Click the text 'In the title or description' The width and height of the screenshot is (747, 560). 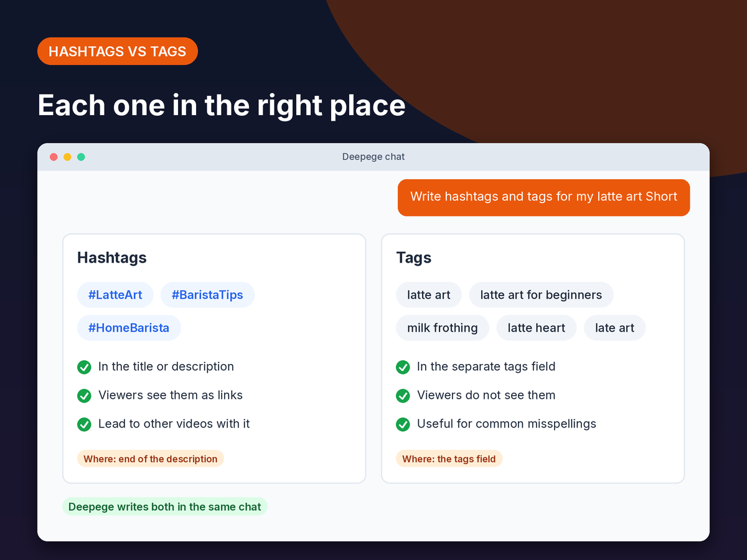point(166,366)
